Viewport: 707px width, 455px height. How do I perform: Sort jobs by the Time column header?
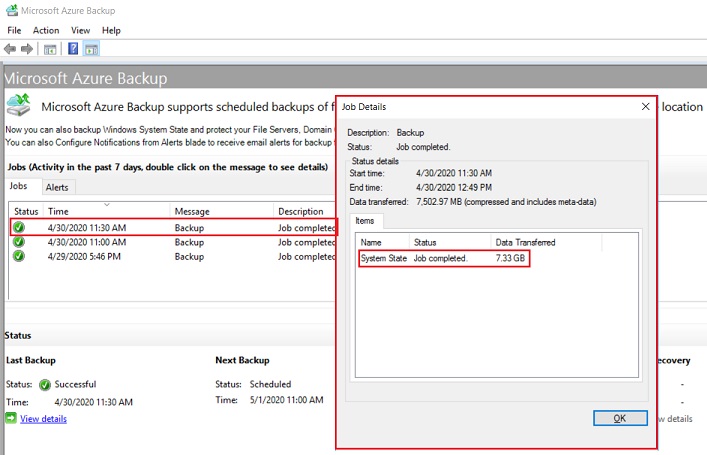(x=106, y=211)
